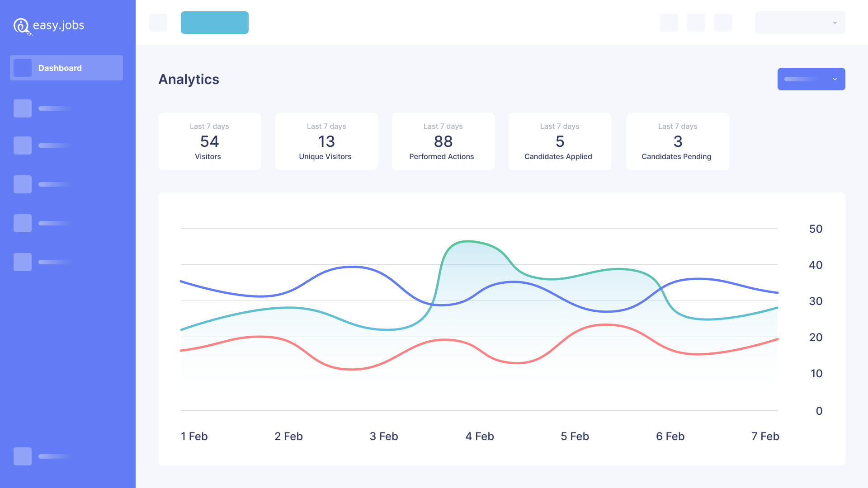Click the second sidebar navigation icon
Viewport: 868px width, 488px height.
pyautogui.click(x=22, y=146)
